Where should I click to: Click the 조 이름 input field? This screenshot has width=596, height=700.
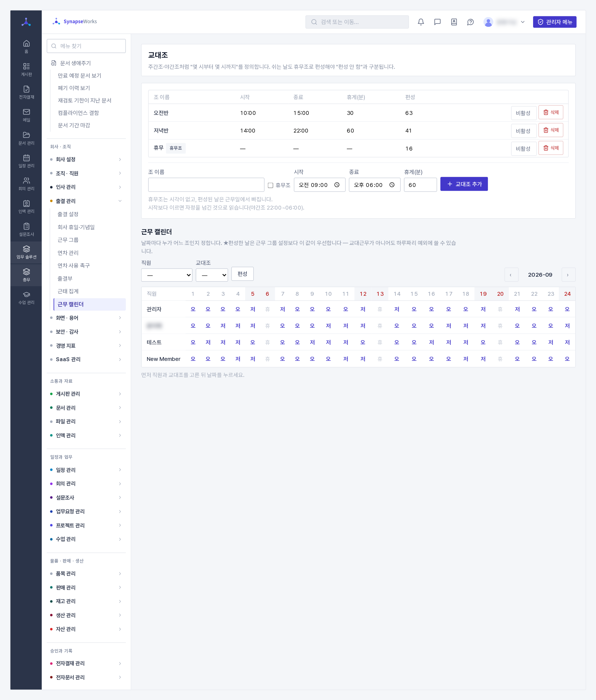[x=206, y=185]
